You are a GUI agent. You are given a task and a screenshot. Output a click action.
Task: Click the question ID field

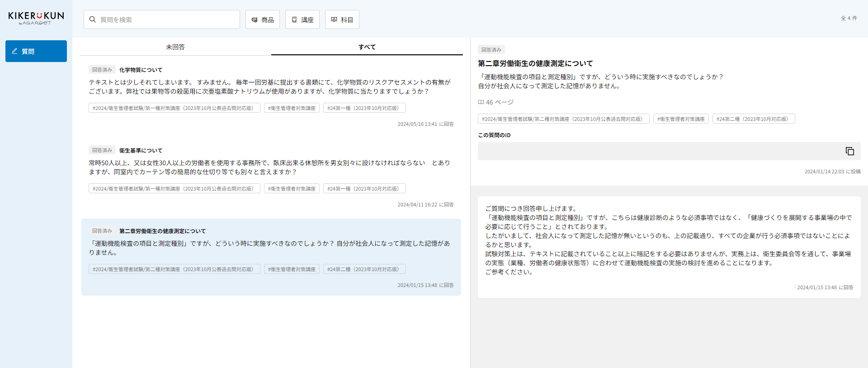660,151
